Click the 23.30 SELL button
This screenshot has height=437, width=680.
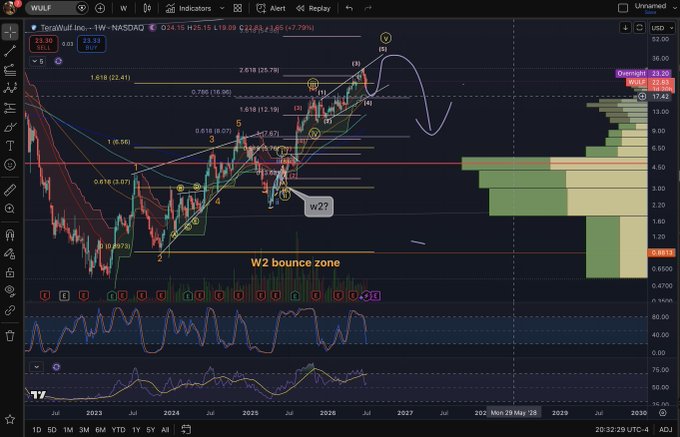(44, 44)
